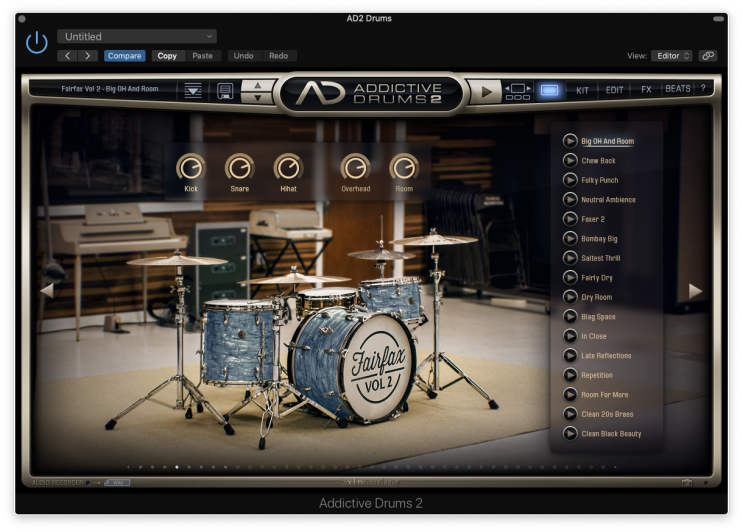Preview the Blag Space preset
Image resolution: width=743 pixels, height=532 pixels.
click(x=570, y=316)
